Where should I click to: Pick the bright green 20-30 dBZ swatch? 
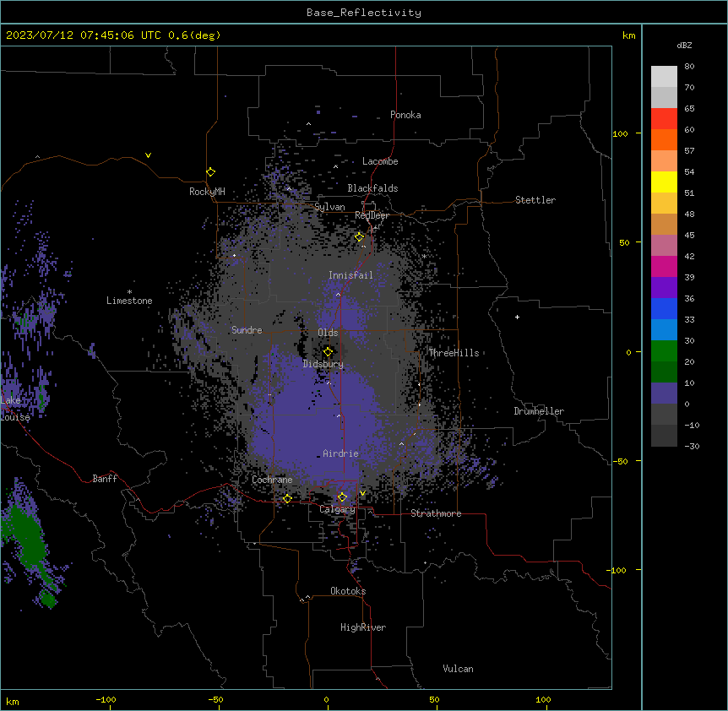(x=664, y=351)
